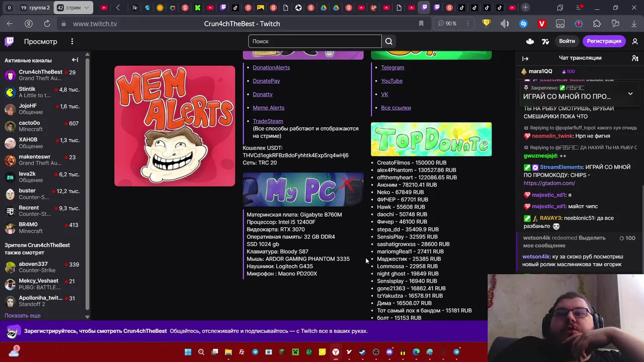Image resolution: width=644 pixels, height=362 pixels.
Task: Open the Telegram link
Action: click(392, 67)
